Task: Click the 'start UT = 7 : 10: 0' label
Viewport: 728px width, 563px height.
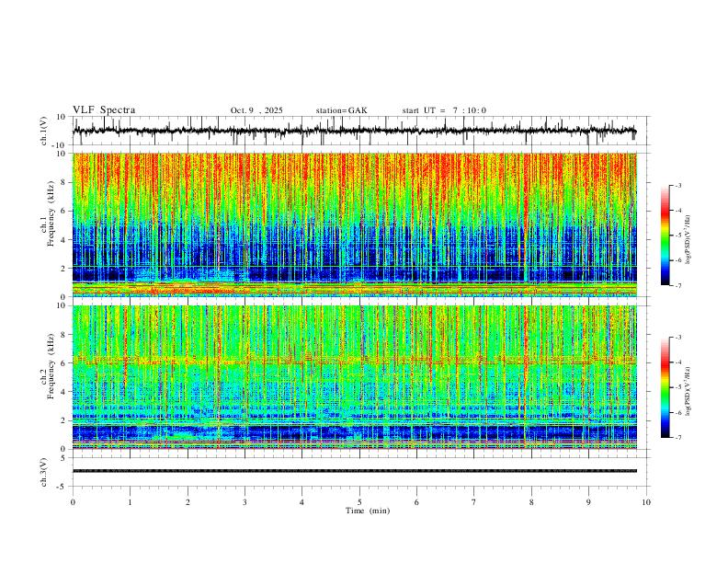Action: pyautogui.click(x=444, y=110)
